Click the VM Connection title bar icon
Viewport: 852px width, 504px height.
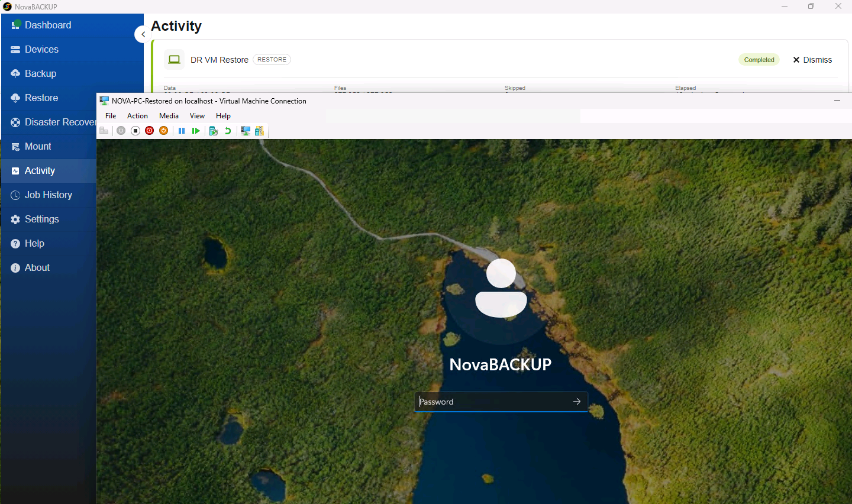[x=104, y=101]
